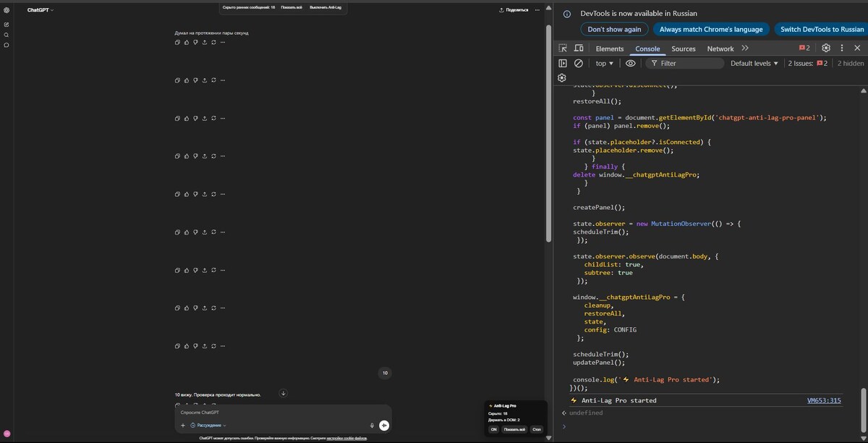This screenshot has width=868, height=443.
Task: Open chat search in the sidebar
Action: [7, 35]
